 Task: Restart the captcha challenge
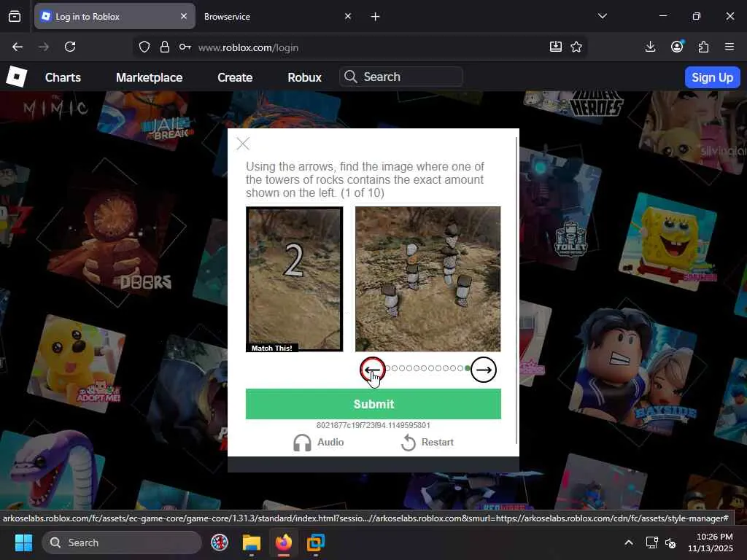click(x=427, y=443)
